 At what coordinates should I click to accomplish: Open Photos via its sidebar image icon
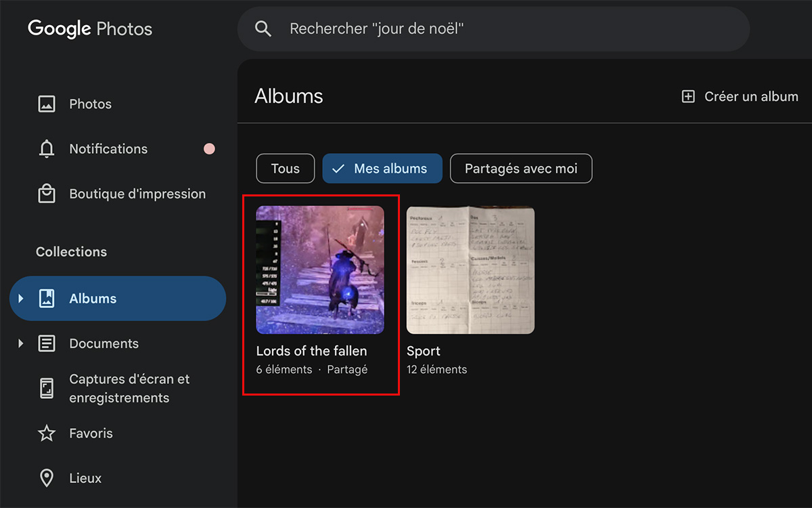pos(47,104)
